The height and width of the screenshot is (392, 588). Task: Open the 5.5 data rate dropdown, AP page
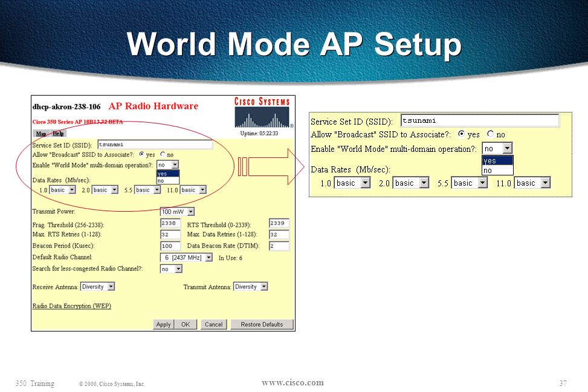click(x=147, y=190)
